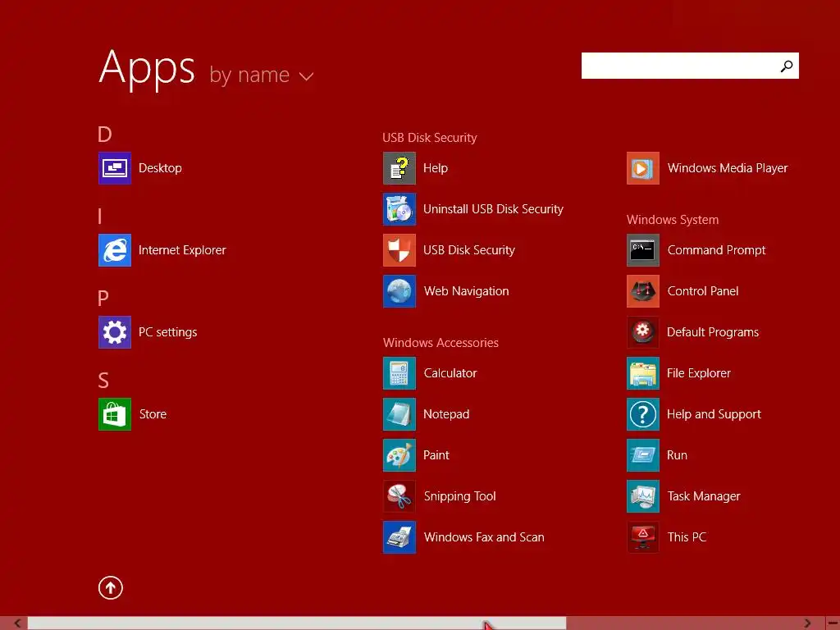Click the 'Default Programs' label

click(713, 333)
